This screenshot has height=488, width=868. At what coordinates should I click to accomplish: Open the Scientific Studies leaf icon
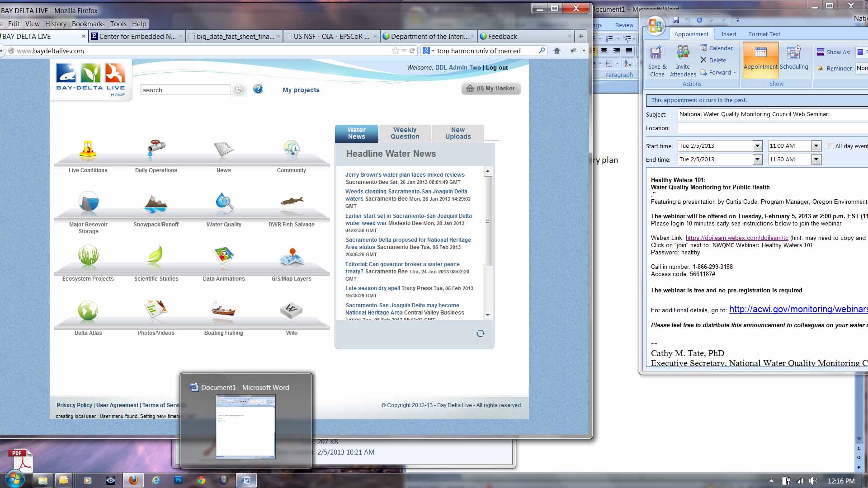pos(156,254)
